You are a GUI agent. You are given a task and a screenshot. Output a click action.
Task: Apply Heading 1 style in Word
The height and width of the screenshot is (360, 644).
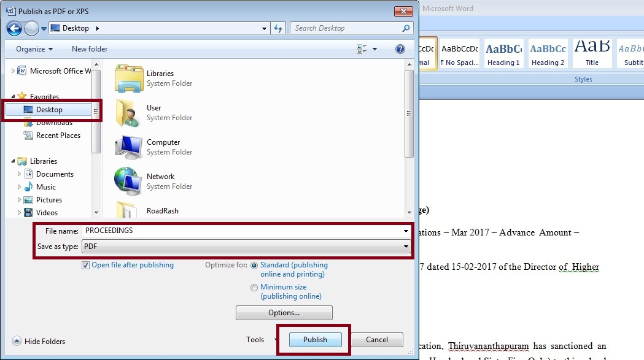[503, 54]
